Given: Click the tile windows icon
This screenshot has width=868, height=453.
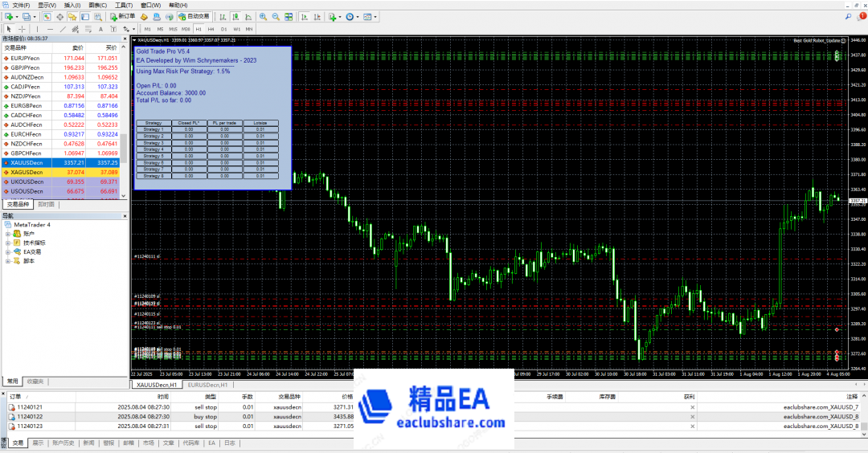Looking at the screenshot, I should pos(288,16).
